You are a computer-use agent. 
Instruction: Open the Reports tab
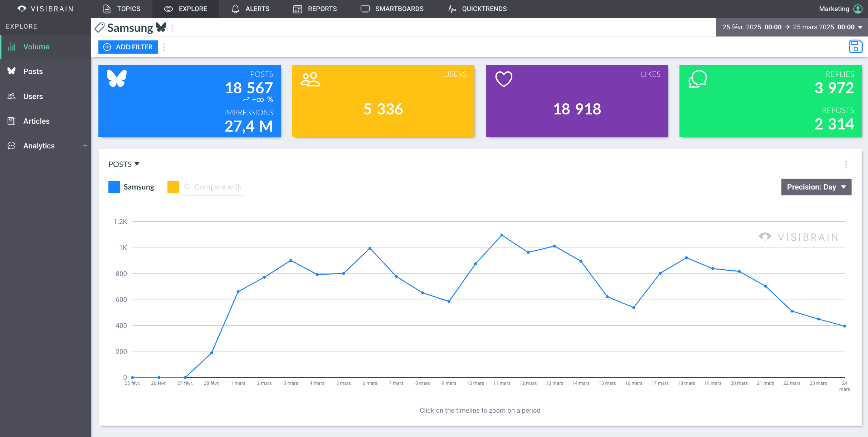click(x=315, y=9)
